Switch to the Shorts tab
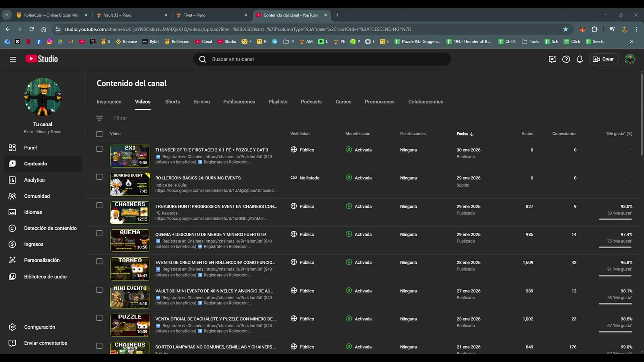The image size is (644, 362). click(172, 102)
